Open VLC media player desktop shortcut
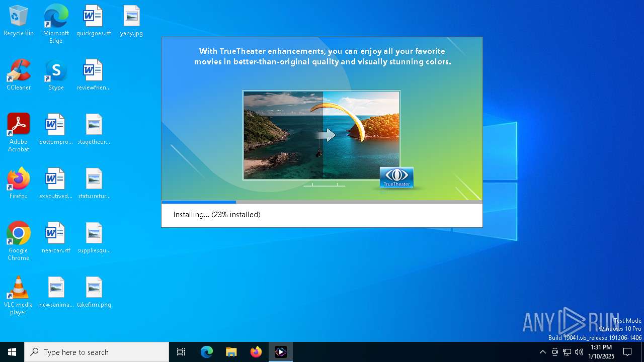This screenshot has height=362, width=644. click(x=19, y=296)
